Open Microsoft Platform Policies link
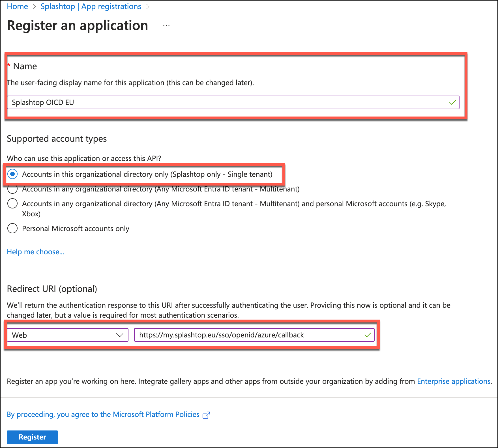Image resolution: width=498 pixels, height=448 pixels. click(103, 414)
